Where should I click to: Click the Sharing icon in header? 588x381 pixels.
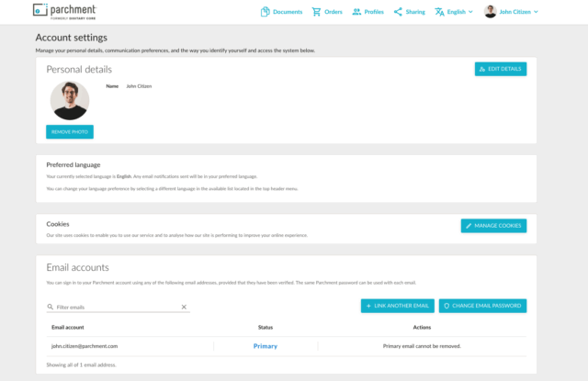click(x=398, y=12)
